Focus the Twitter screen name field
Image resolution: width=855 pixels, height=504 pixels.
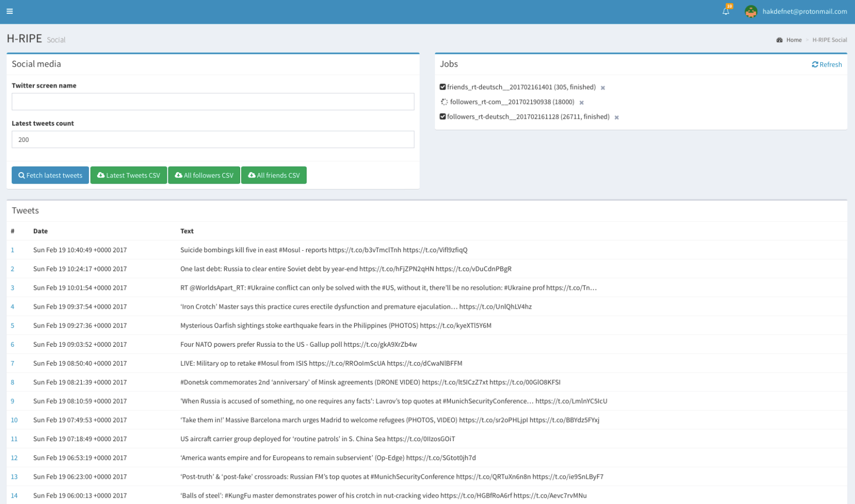pyautogui.click(x=213, y=102)
